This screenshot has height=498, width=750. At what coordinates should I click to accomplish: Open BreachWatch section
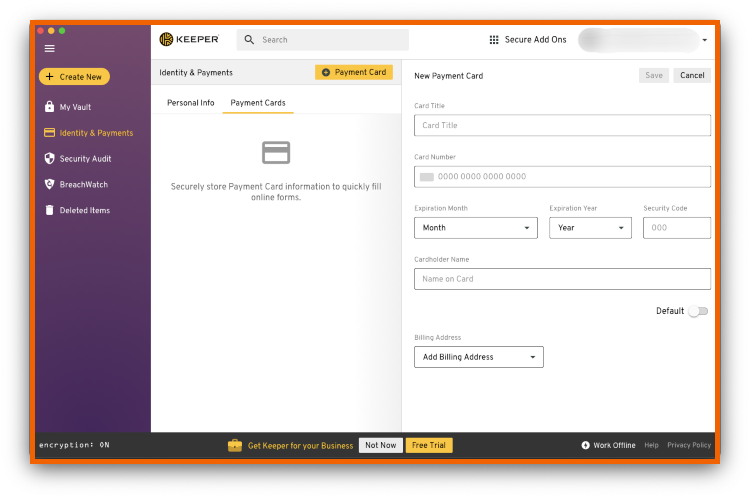84,185
